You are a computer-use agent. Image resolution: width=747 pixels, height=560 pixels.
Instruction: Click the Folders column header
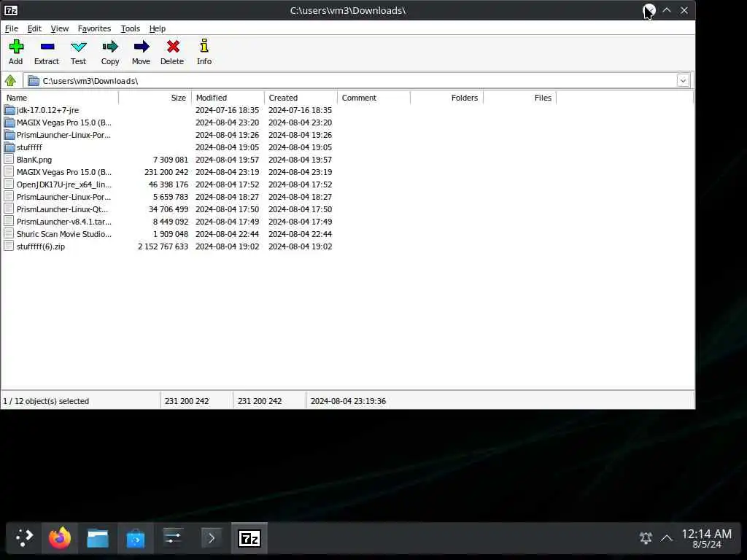(446, 98)
